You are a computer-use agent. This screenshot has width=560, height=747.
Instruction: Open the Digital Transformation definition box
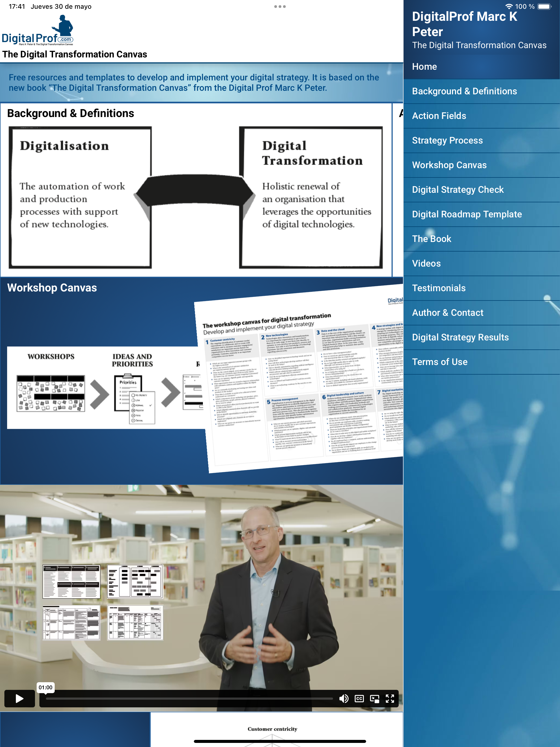click(x=311, y=198)
